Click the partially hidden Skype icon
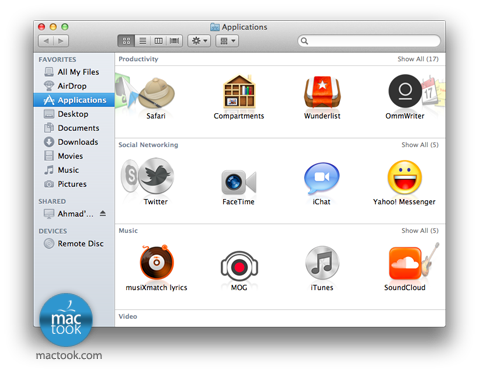This screenshot has width=479, height=373. coord(129,175)
